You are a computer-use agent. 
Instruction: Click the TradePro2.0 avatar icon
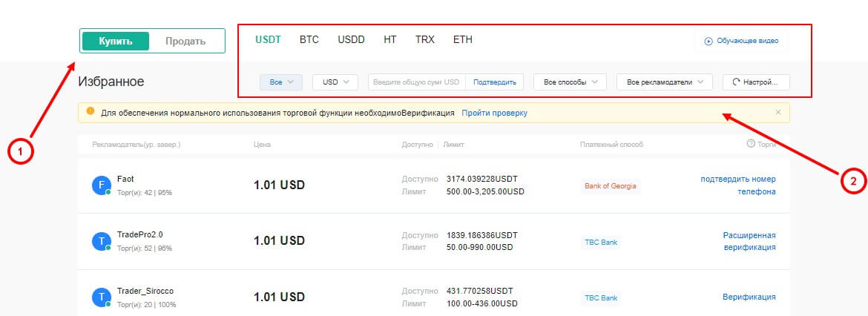(101, 241)
